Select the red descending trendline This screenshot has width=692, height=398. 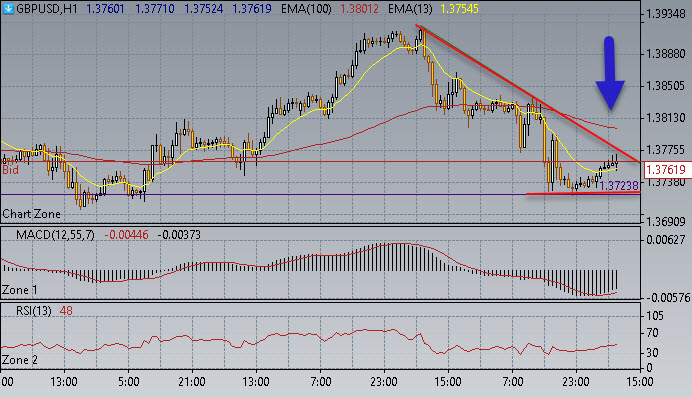point(527,94)
